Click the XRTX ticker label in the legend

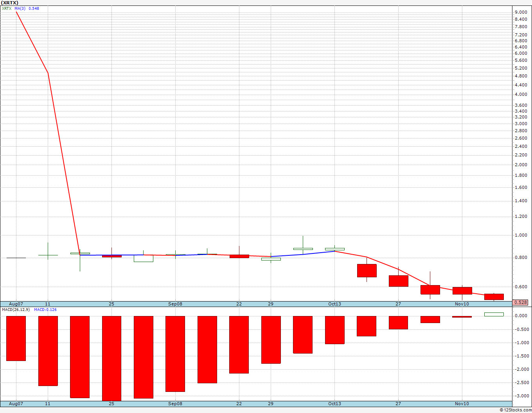click(x=7, y=8)
